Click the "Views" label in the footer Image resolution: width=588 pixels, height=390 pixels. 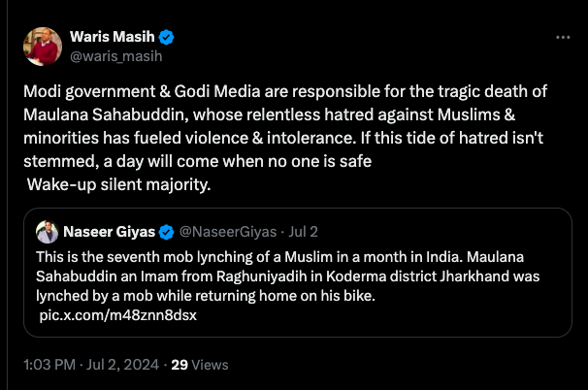(210, 365)
